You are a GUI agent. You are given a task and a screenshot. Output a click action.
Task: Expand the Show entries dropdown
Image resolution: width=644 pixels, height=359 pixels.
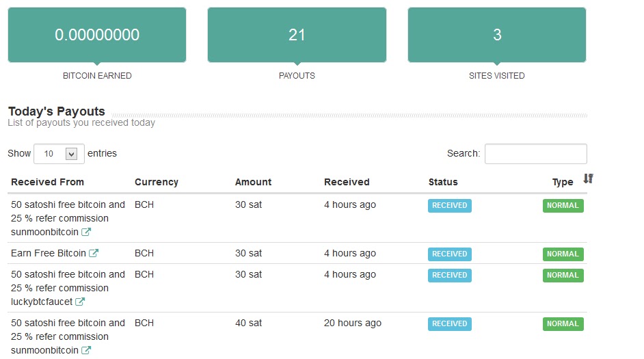click(59, 154)
